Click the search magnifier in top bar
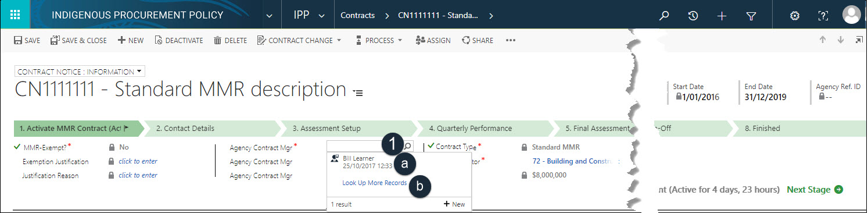 point(665,16)
